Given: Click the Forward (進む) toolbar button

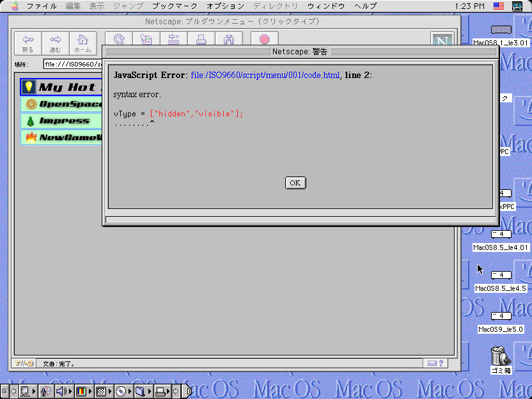Looking at the screenshot, I should [56, 43].
